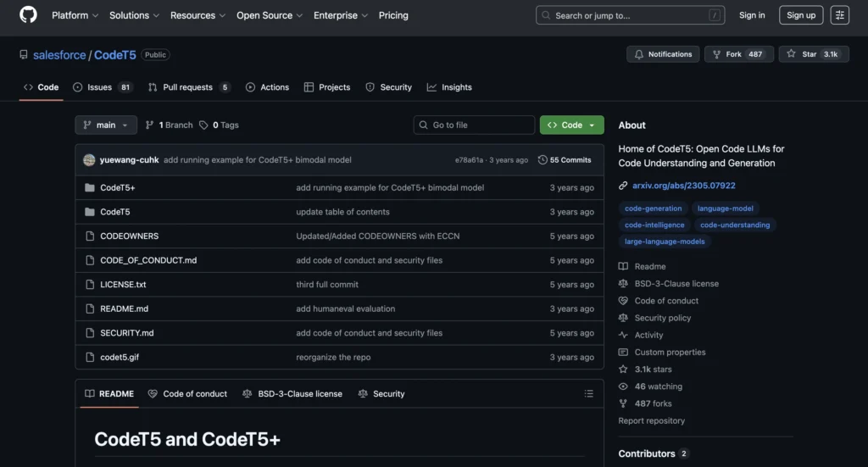Select the README tab below file list
The image size is (868, 467).
[x=109, y=394]
